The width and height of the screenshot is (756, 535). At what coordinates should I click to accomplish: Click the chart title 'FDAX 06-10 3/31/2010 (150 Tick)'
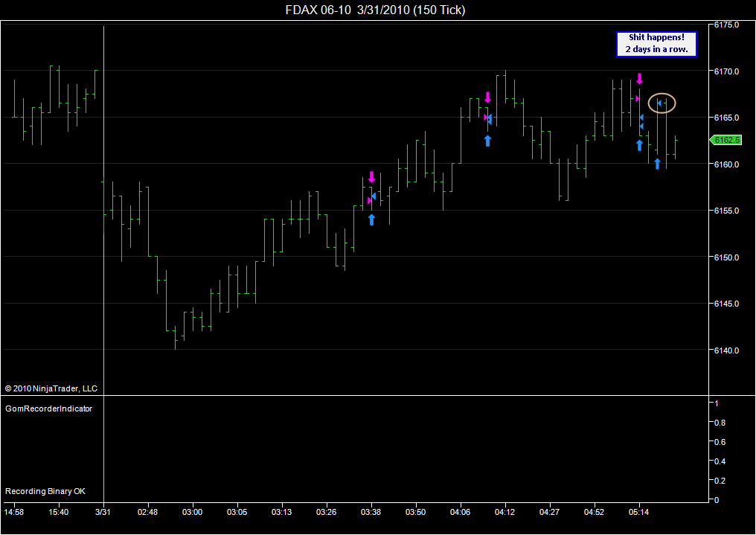(375, 10)
